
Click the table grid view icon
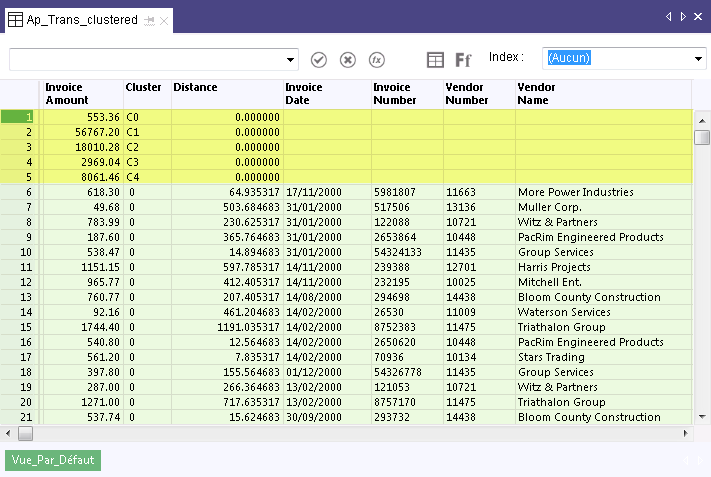435,60
